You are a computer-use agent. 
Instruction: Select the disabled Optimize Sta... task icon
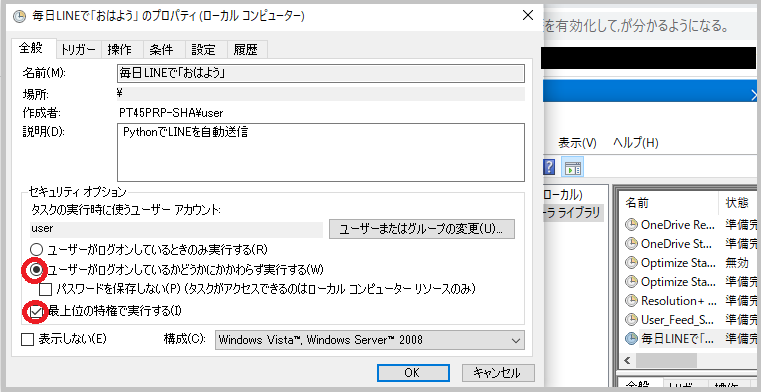pyautogui.click(x=631, y=262)
